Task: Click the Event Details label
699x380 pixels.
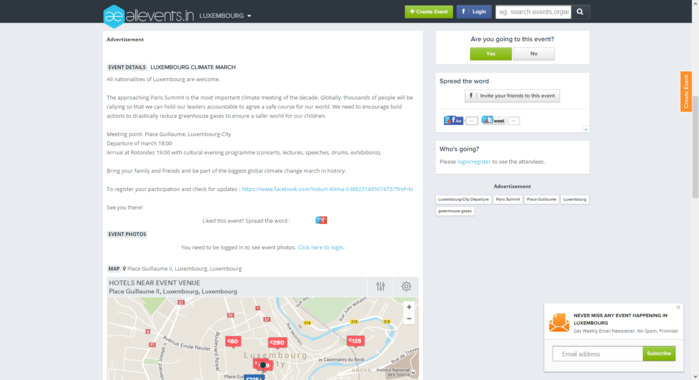Action: [x=127, y=67]
